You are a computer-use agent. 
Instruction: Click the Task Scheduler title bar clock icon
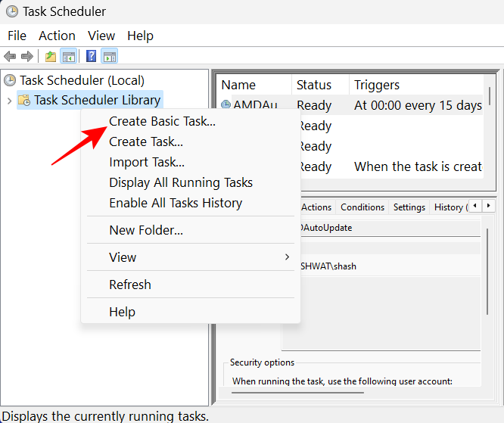click(11, 11)
